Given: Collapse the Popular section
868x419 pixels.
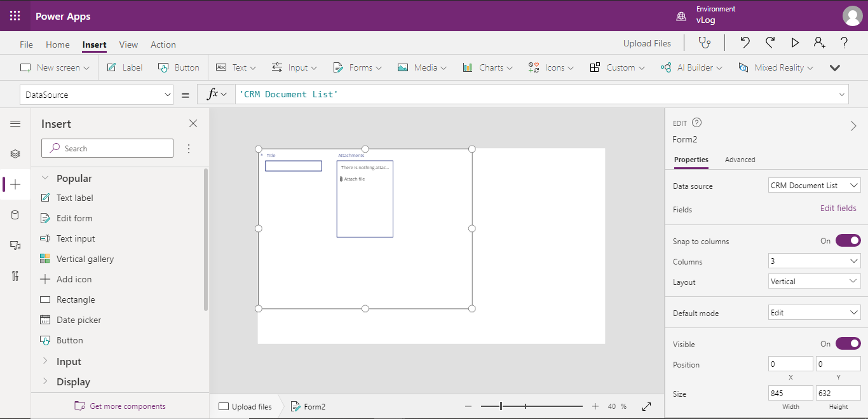Looking at the screenshot, I should [45, 178].
